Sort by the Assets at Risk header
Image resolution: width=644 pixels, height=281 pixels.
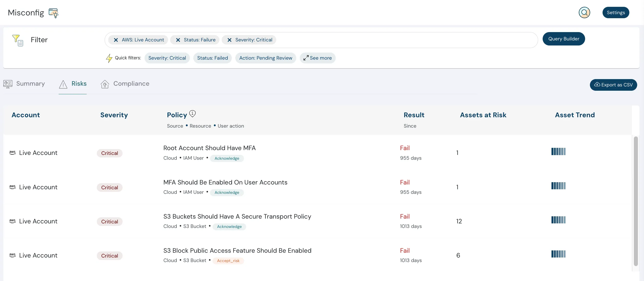[483, 115]
